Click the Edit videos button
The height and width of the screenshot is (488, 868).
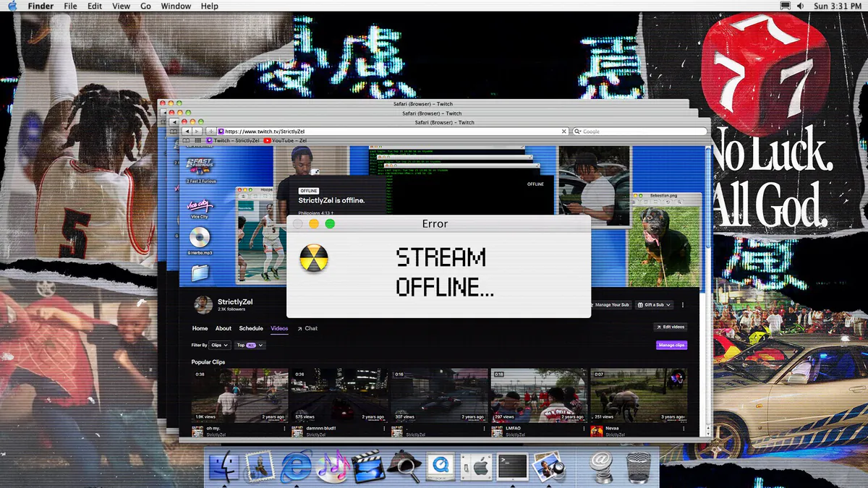pos(670,327)
